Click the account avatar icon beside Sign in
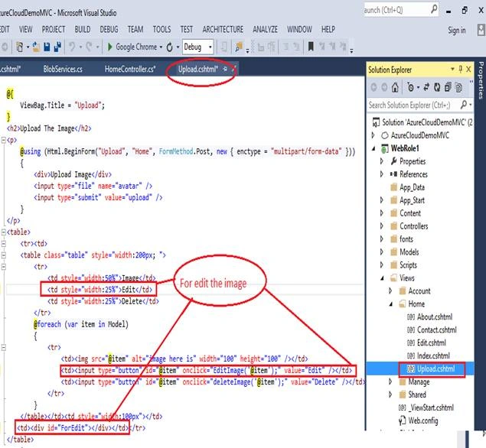Viewport: 486px width, 448px height. click(x=481, y=30)
